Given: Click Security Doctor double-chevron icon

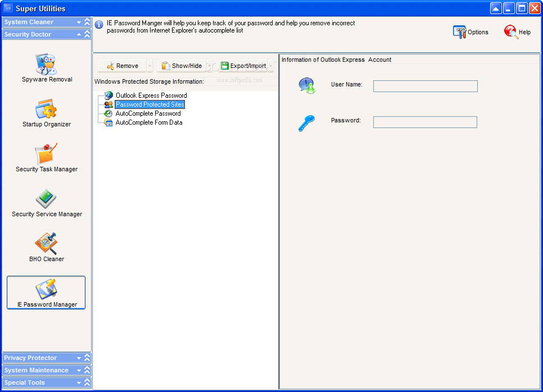Looking at the screenshot, I should click(x=87, y=34).
